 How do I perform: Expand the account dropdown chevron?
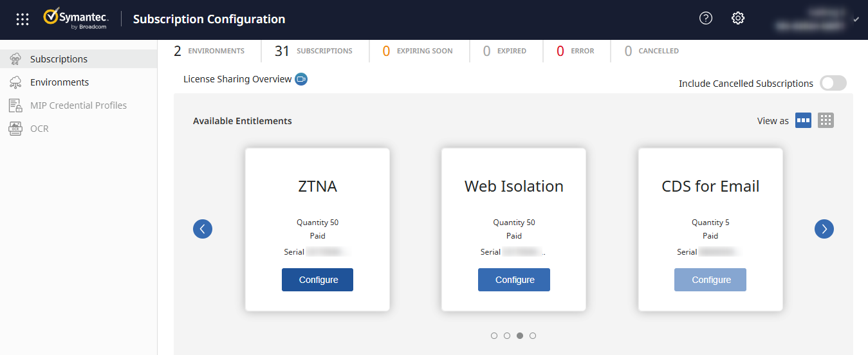click(856, 19)
